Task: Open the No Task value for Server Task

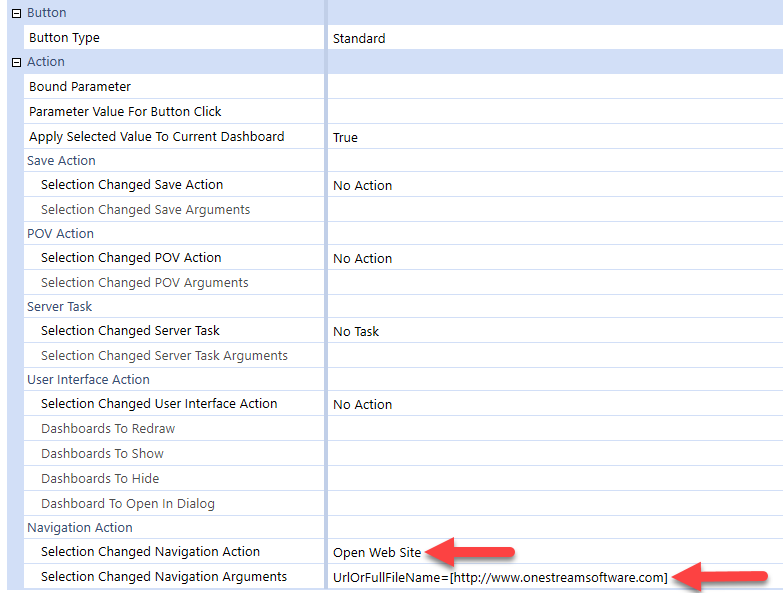Action: [x=356, y=331]
